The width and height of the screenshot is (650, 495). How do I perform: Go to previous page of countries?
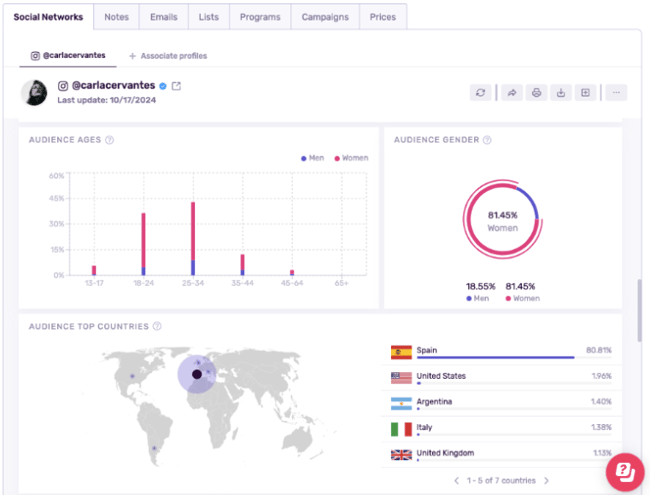[x=457, y=480]
